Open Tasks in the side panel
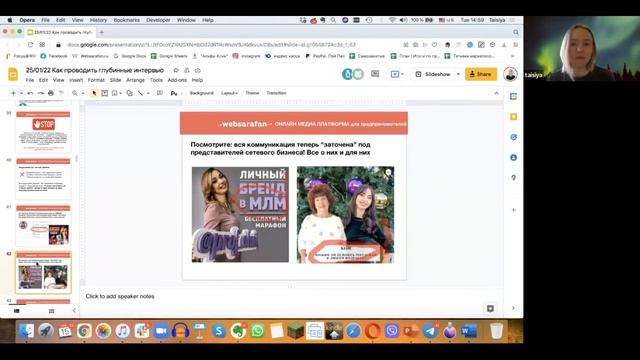This screenshot has width=640, height=360. tap(513, 137)
